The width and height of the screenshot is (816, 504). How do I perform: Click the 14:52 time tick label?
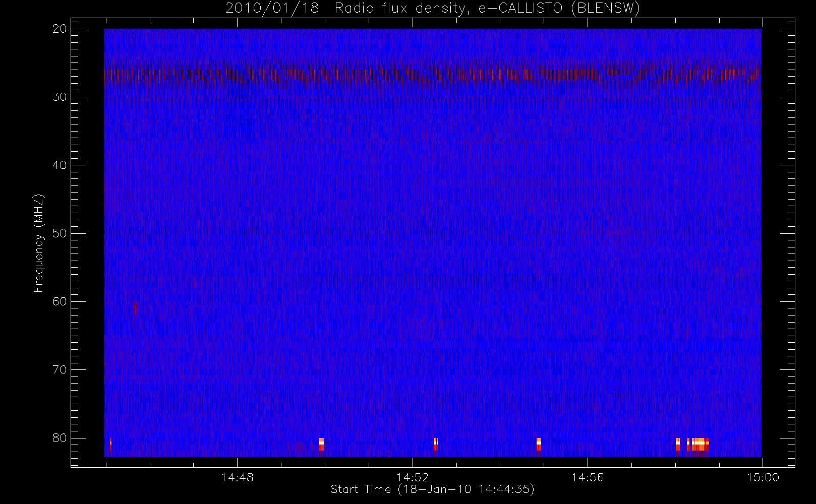[413, 477]
